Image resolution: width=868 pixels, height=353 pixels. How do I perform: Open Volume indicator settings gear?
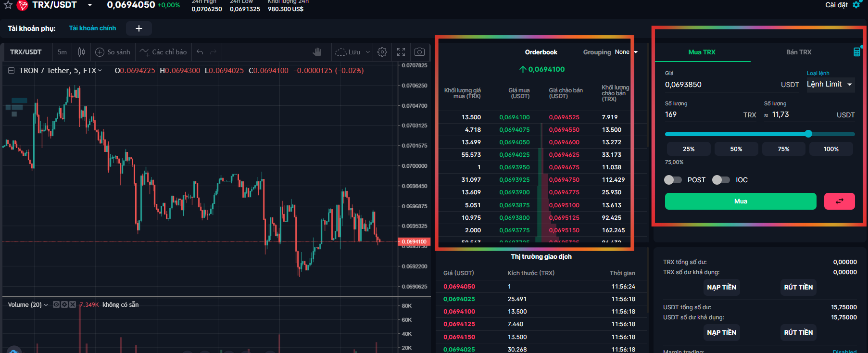[x=64, y=304]
